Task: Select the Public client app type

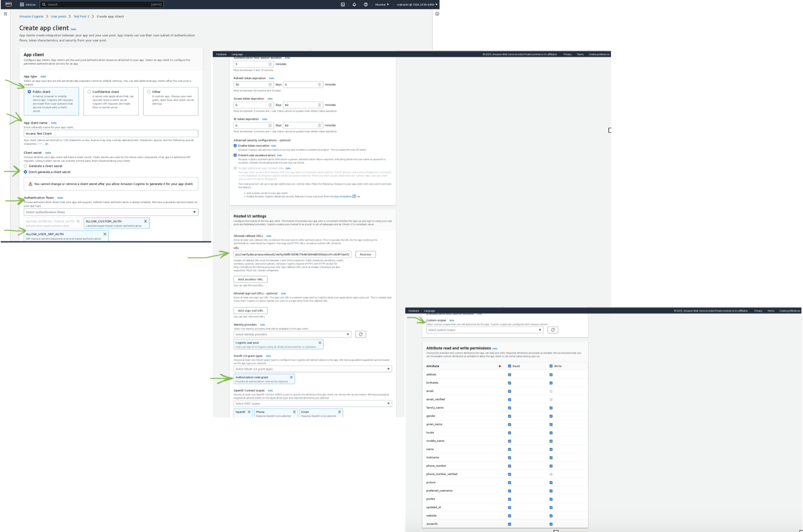Action: tap(51, 101)
